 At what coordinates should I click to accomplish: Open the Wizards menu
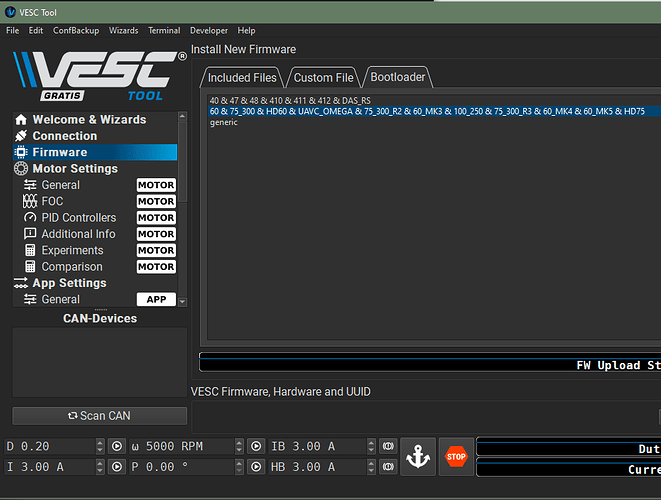coord(123,31)
